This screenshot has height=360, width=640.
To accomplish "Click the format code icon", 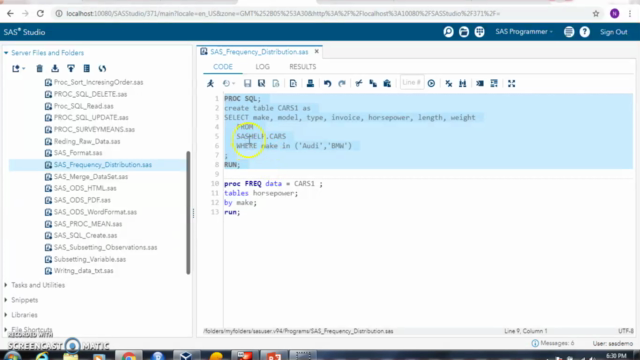I will [x=480, y=83].
